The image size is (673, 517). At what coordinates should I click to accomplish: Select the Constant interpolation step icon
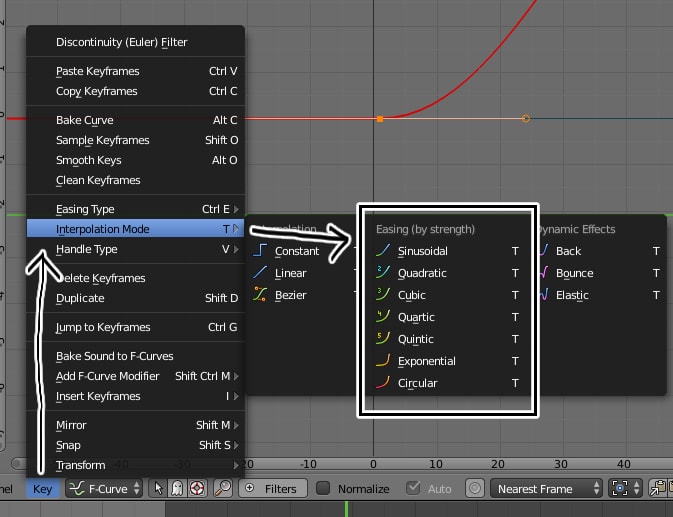click(x=260, y=250)
